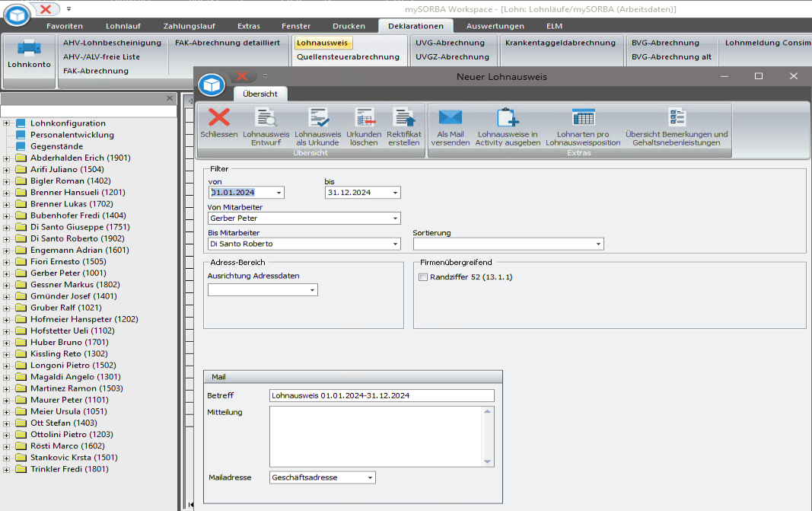Click Lohnausweis als Urkunde icon
Image resolution: width=812 pixels, height=511 pixels.
(x=318, y=117)
